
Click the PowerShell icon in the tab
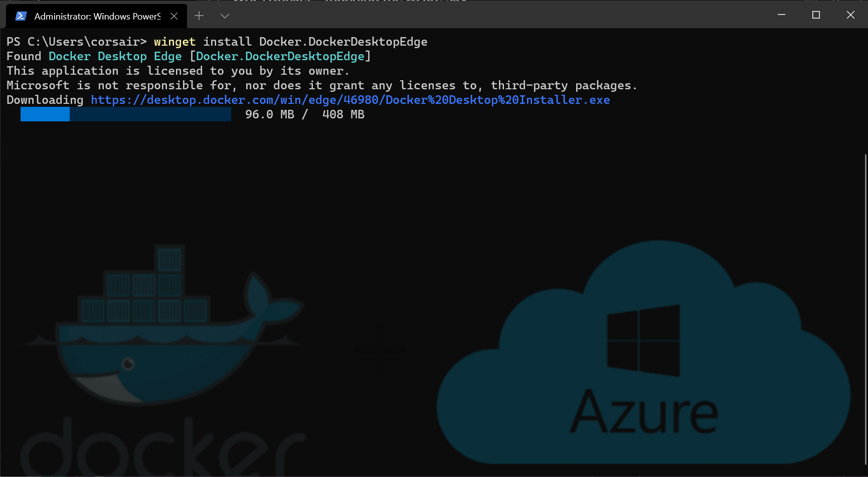pyautogui.click(x=21, y=16)
